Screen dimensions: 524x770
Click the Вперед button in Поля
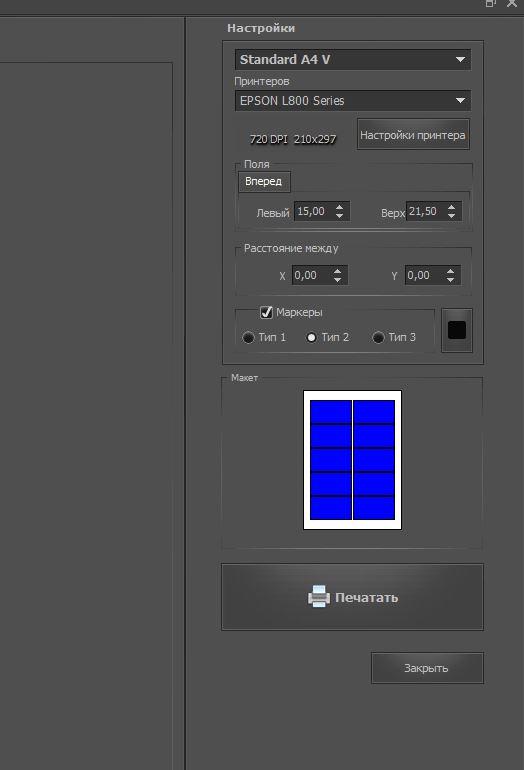[264, 181]
